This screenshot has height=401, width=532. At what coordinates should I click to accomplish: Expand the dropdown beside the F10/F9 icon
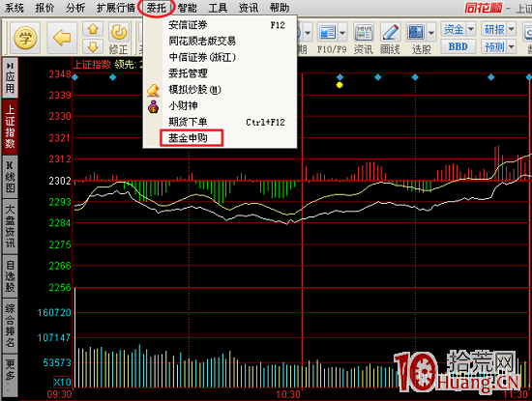coord(342,33)
